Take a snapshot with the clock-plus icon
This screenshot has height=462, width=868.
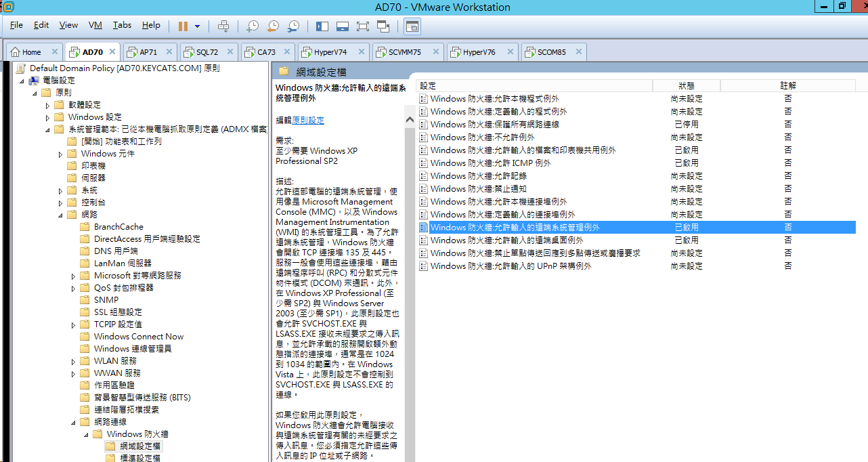click(x=252, y=26)
